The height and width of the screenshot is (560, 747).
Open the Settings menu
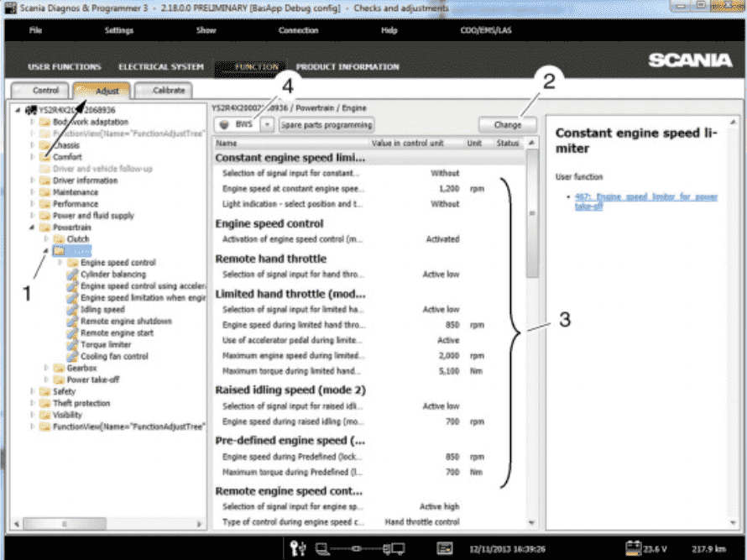coord(118,30)
